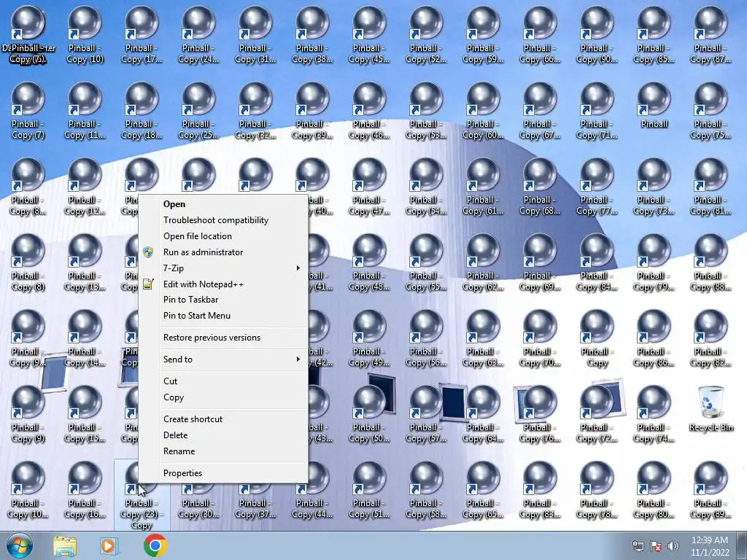This screenshot has height=560, width=747.
Task: Click the Pinball - Copy (77... icon
Action: click(x=597, y=187)
